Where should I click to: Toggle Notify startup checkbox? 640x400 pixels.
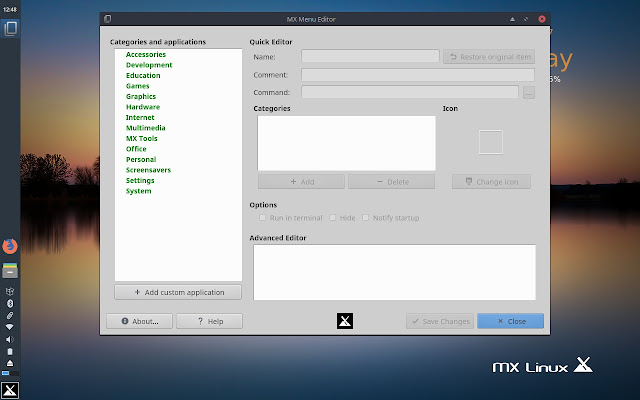[x=366, y=218]
